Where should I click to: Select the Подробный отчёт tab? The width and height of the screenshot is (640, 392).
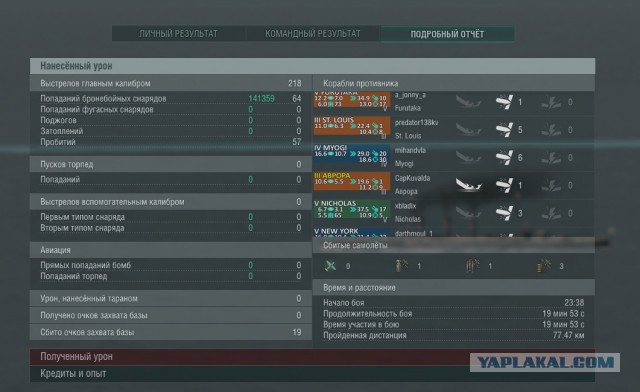(447, 34)
